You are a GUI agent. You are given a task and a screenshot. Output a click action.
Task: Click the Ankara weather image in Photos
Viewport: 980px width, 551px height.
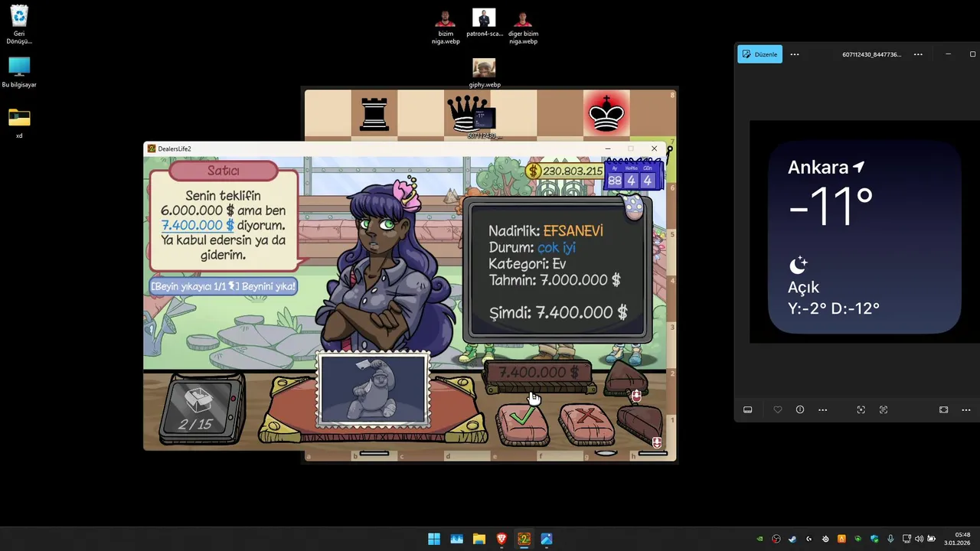point(864,232)
